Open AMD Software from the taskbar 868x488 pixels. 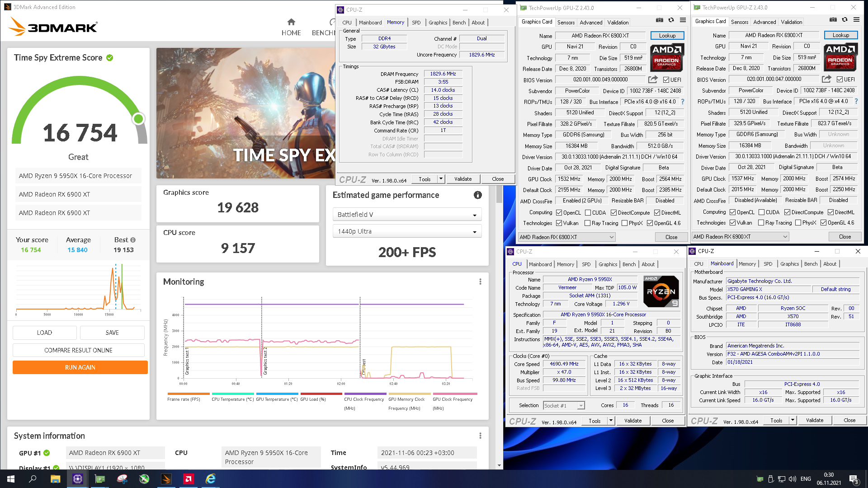coord(189,479)
